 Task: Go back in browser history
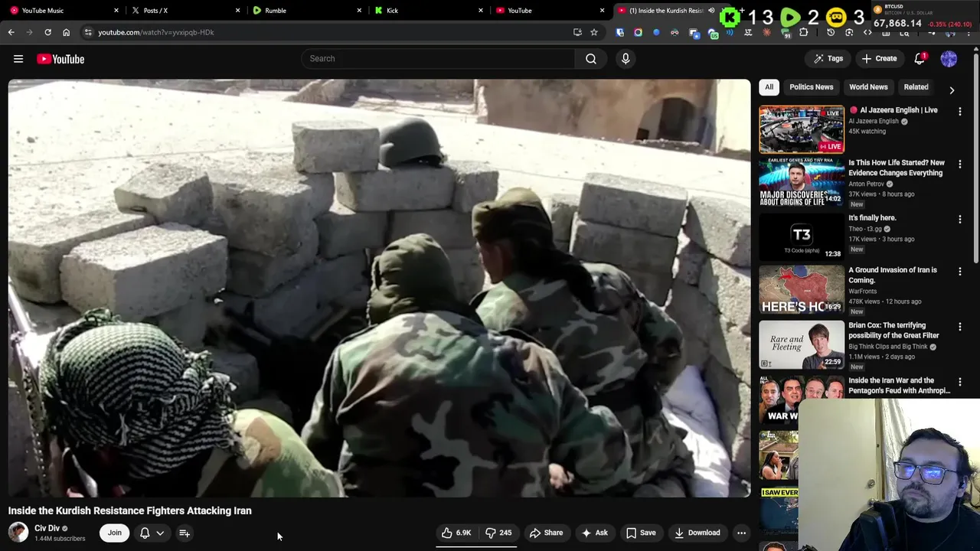pos(11,32)
